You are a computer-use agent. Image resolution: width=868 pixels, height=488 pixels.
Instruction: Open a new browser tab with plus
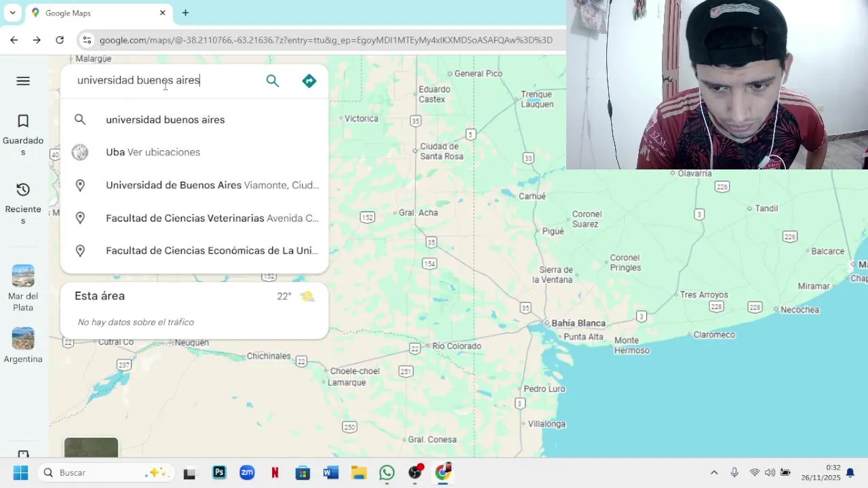point(185,13)
